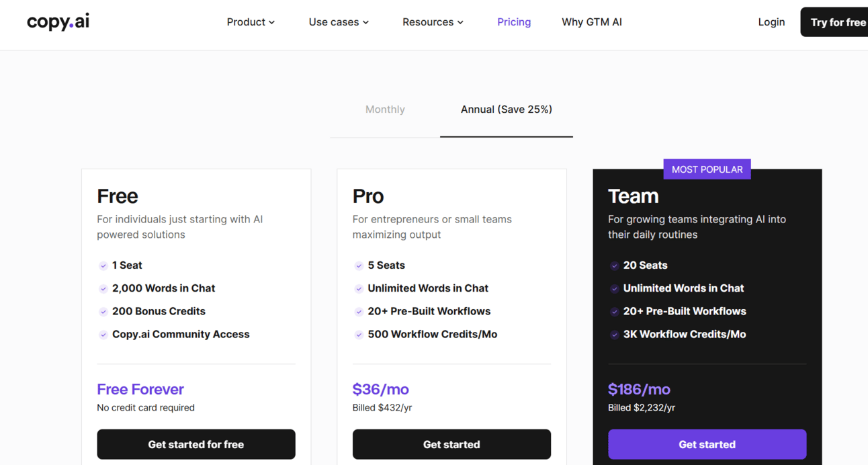Screen dimensions: 868x465
Task: Expand the Product dropdown menu
Action: (x=251, y=22)
